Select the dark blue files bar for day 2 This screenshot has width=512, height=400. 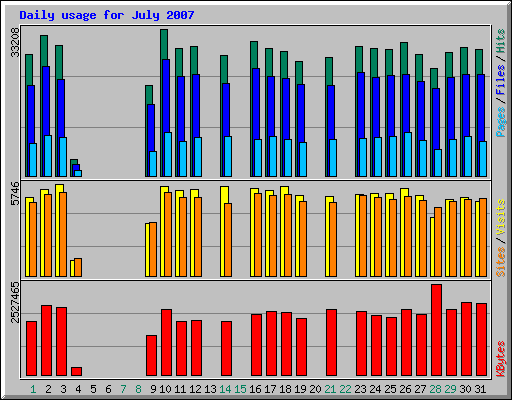coord(46,101)
